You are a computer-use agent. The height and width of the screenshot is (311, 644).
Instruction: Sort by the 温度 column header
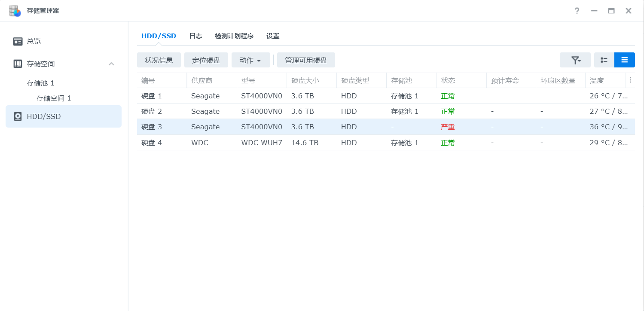click(605, 80)
